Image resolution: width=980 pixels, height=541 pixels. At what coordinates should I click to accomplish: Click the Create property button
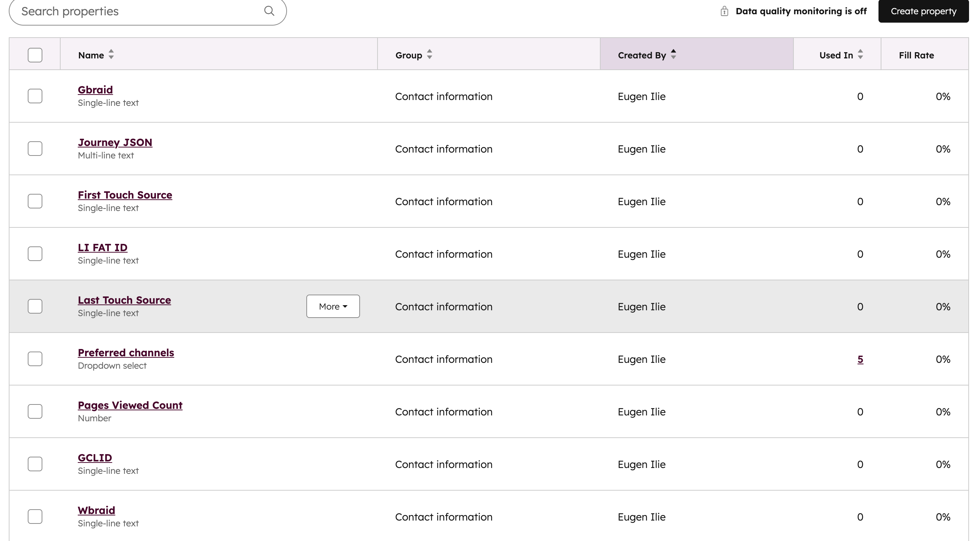[923, 11]
